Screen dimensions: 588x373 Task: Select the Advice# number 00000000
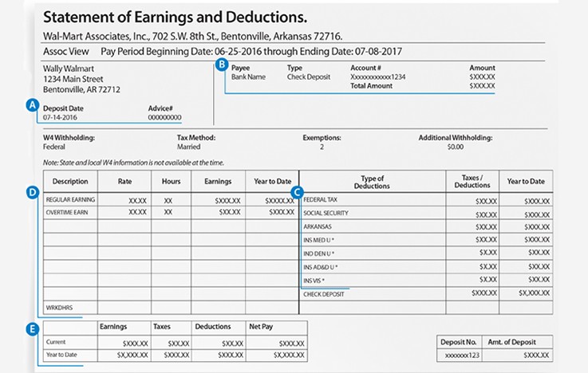(164, 118)
